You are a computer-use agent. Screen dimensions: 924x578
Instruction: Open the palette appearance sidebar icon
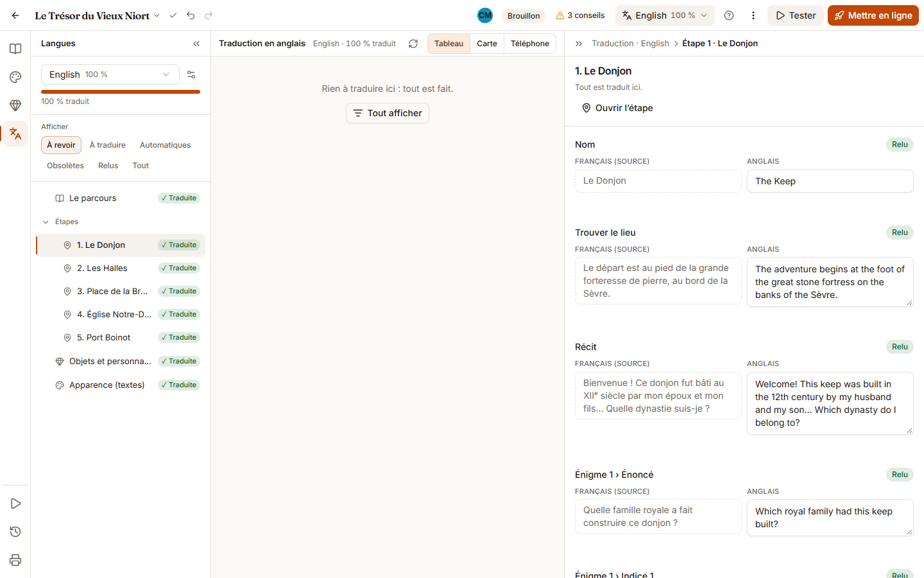pyautogui.click(x=15, y=77)
